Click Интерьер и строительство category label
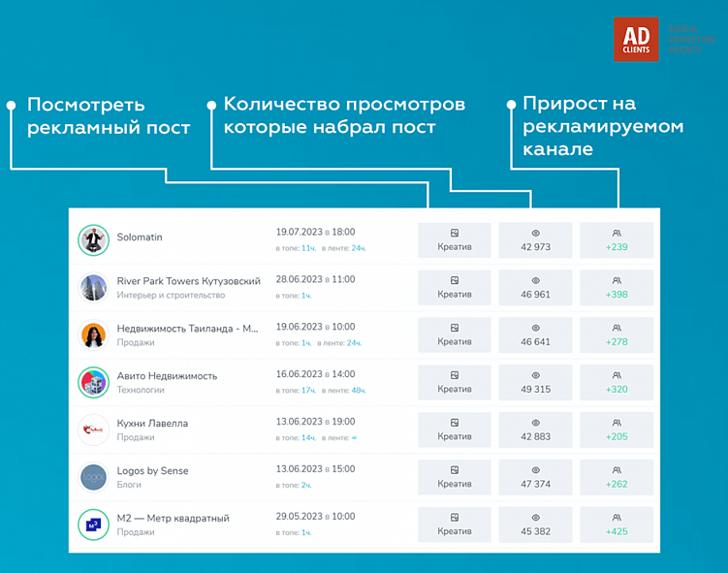Screen dimensions: 728x573 [x=171, y=295]
